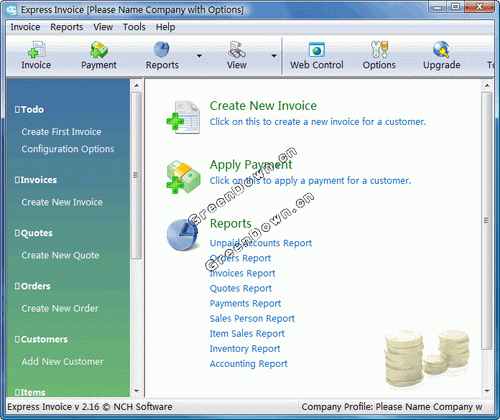
Task: Click the Create New Invoice heading
Action: (x=263, y=106)
